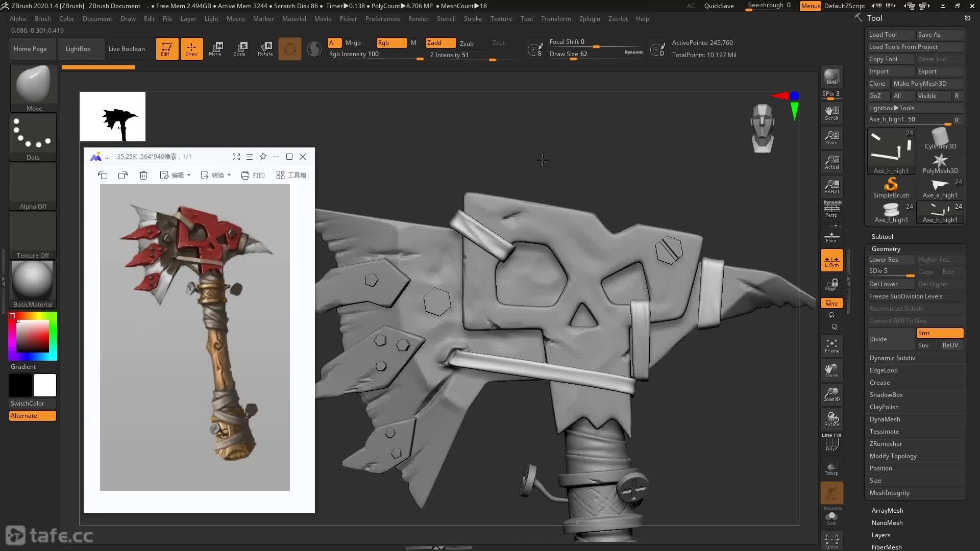Viewport: 980px width, 551px height.
Task: Select the PolyMesh3D tool thumbnail
Action: [x=940, y=163]
